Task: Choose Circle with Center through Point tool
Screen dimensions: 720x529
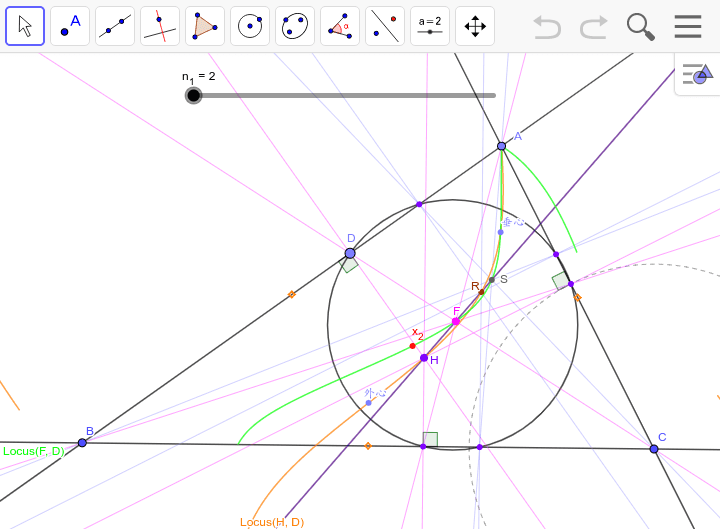Action: [x=250, y=26]
